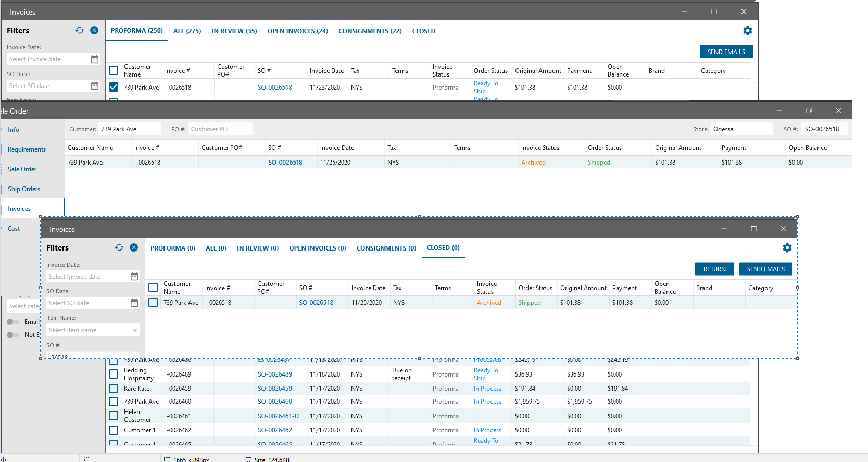868x462 pixels.
Task: Click refresh icon in back Invoices window Filters header
Action: tap(80, 31)
